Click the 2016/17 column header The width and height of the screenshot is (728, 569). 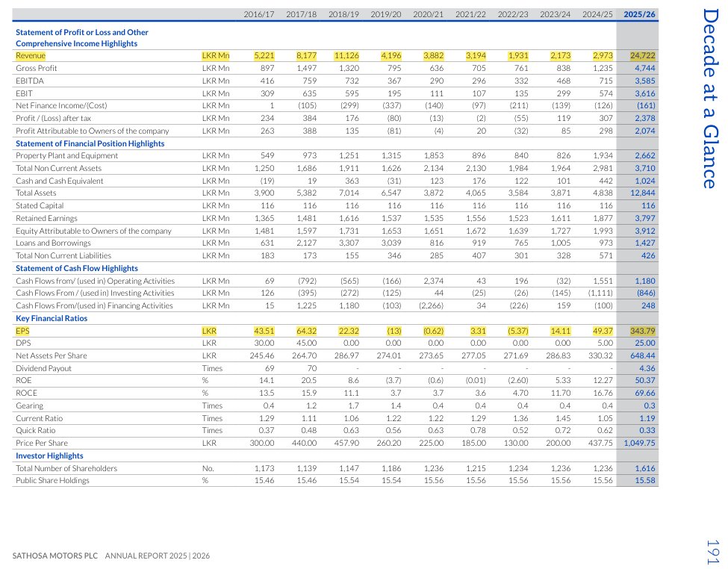coord(259,14)
